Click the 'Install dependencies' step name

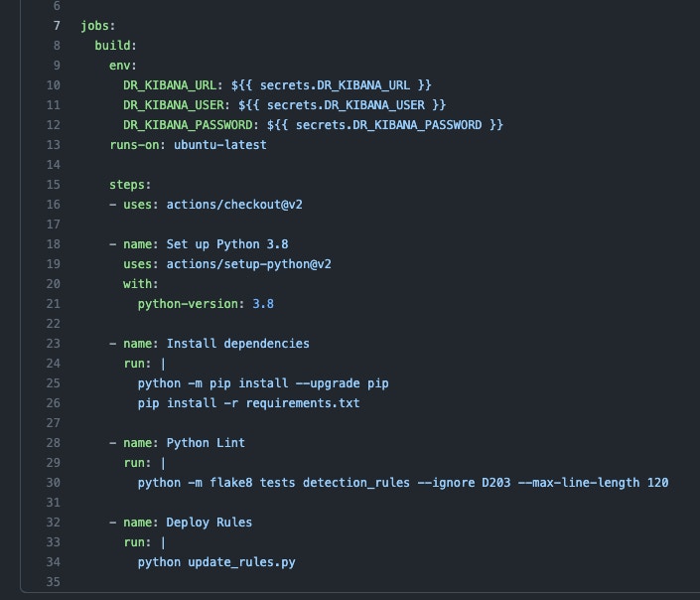pyautogui.click(x=237, y=344)
